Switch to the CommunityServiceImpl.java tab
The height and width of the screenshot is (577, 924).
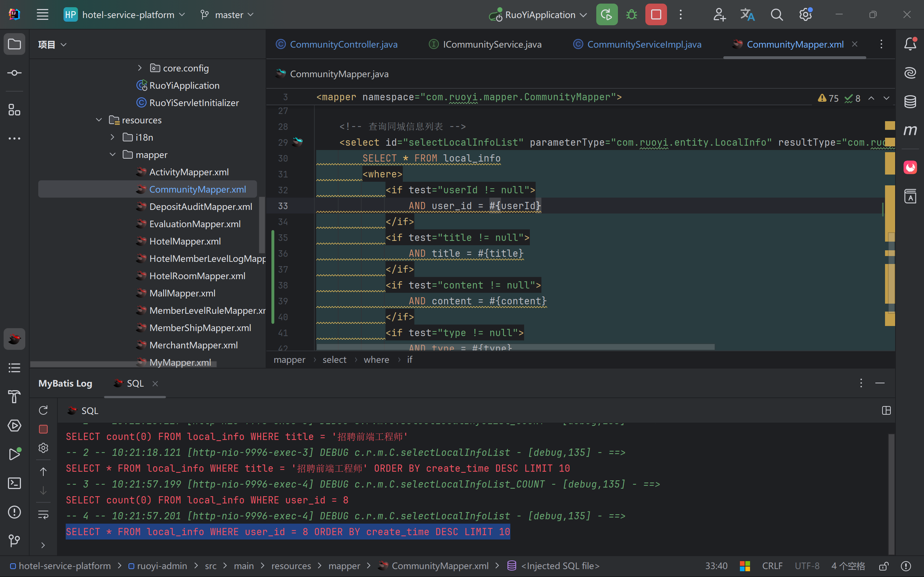pos(644,44)
